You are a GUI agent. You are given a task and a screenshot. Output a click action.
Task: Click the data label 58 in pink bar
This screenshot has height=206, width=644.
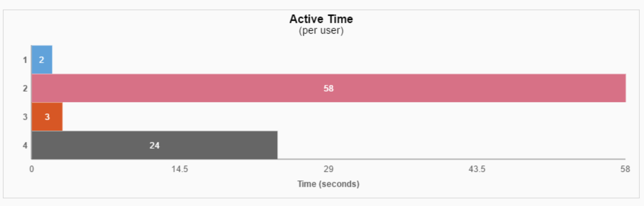[x=328, y=88]
